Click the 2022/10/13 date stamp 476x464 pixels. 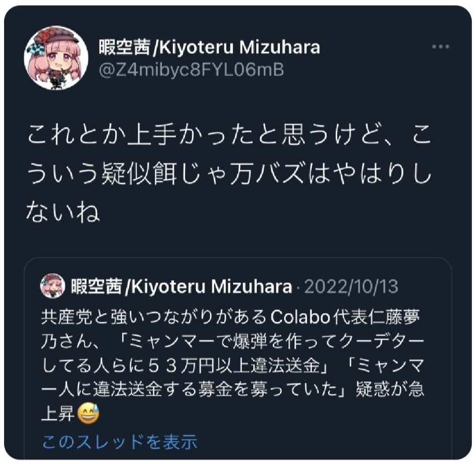351,286
